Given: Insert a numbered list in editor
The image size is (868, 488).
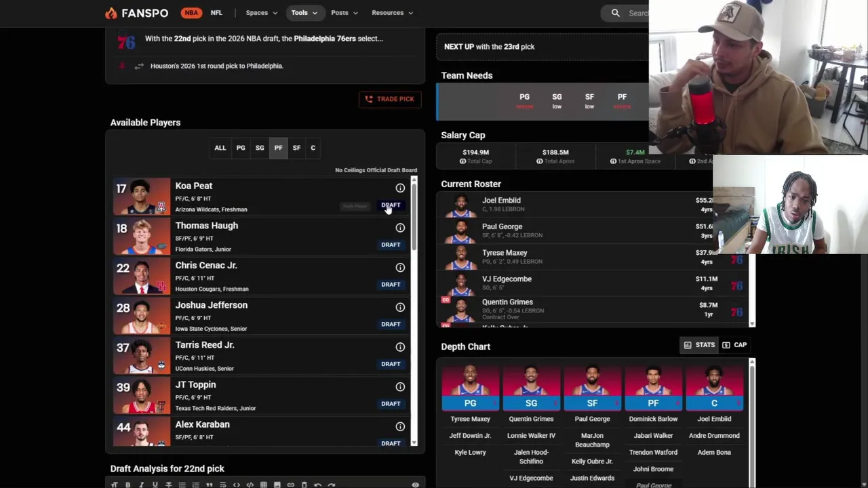Looking at the screenshot, I should (196, 485).
